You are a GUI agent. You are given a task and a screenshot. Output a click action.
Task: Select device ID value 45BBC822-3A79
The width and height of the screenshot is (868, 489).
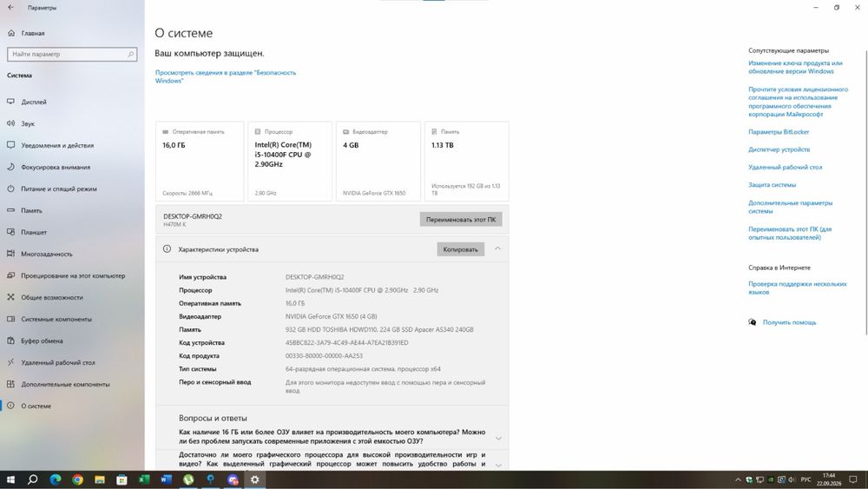346,343
